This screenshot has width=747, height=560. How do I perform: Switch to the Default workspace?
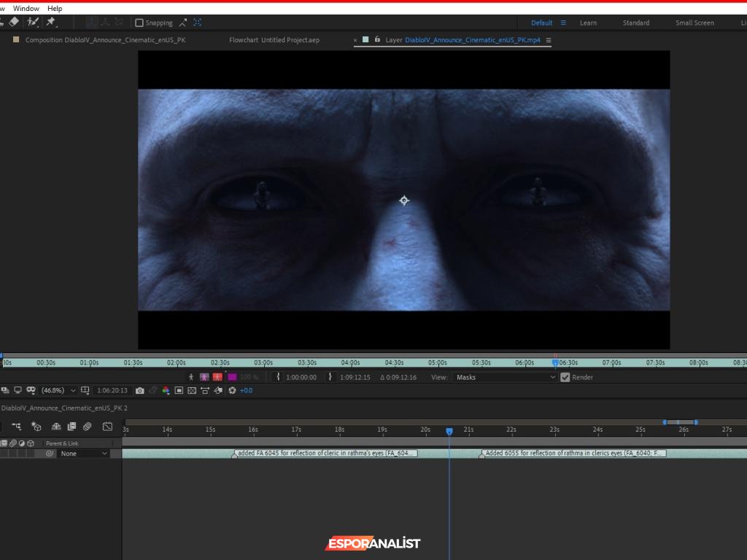pyautogui.click(x=542, y=23)
